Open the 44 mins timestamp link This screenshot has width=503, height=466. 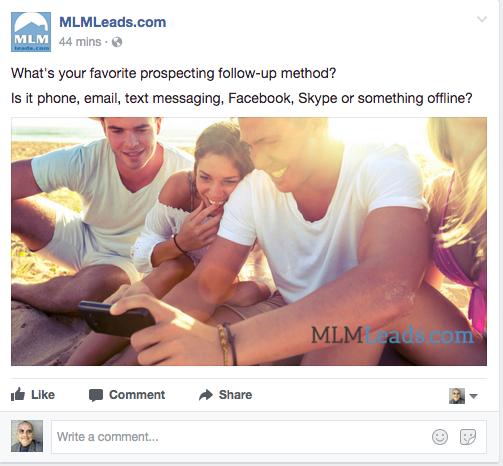[x=80, y=42]
